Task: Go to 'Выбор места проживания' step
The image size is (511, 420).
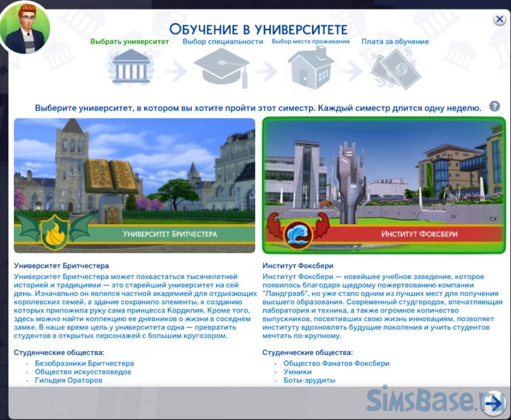Action: tap(310, 42)
